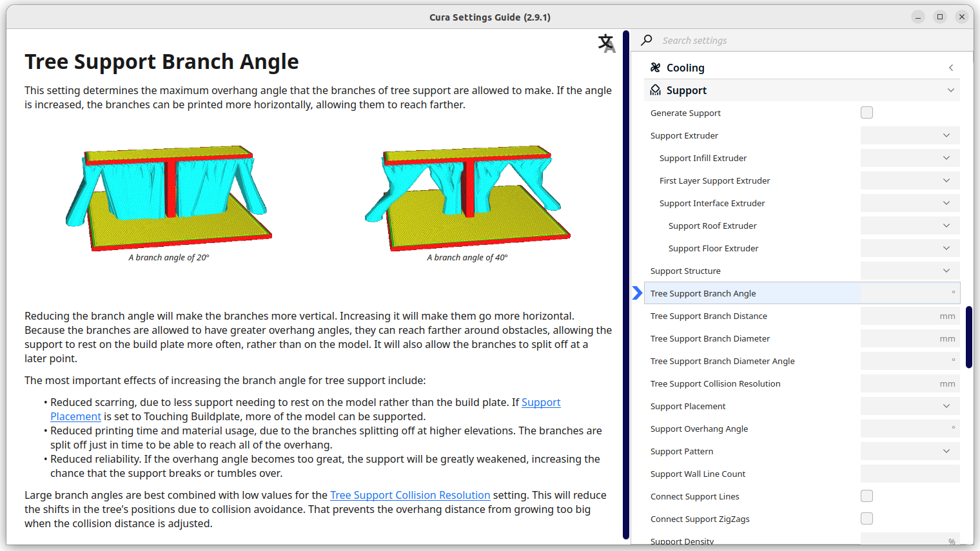Image resolution: width=980 pixels, height=551 pixels.
Task: Open the Support Interface Extruder dropdown
Action: click(910, 203)
